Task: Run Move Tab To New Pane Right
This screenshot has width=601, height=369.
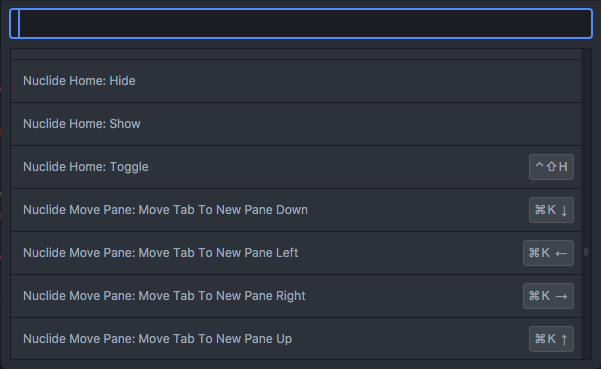Action: tap(296, 295)
